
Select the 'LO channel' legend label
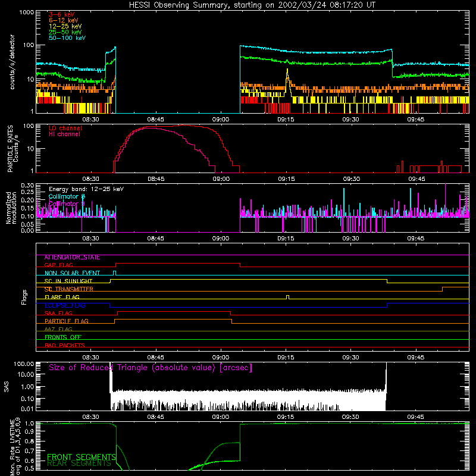65,128
